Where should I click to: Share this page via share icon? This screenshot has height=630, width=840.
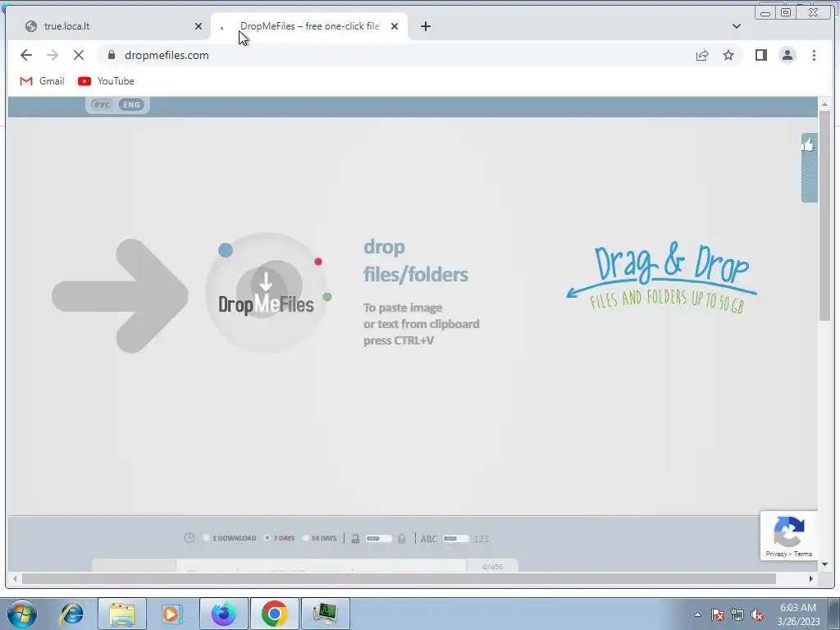[x=702, y=55]
